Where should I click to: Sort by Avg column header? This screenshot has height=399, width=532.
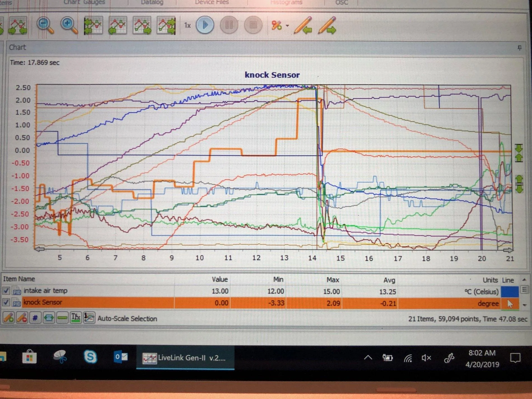(389, 280)
